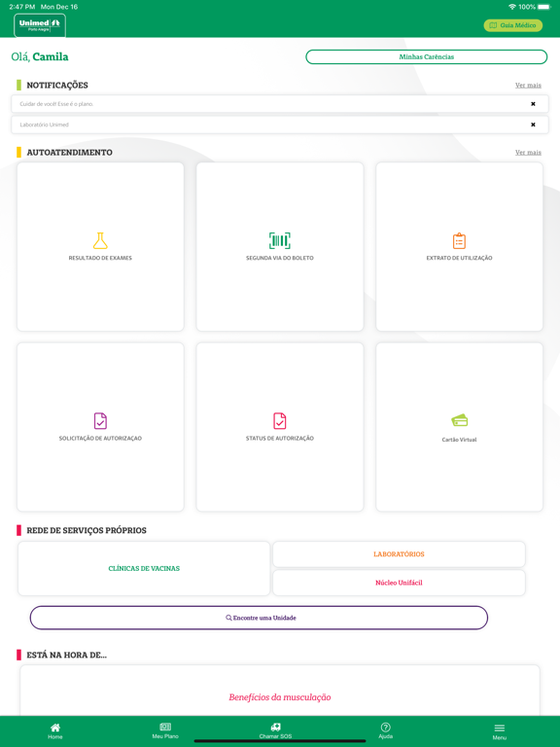Go to the Home tab
560x747 pixels.
tap(55, 730)
